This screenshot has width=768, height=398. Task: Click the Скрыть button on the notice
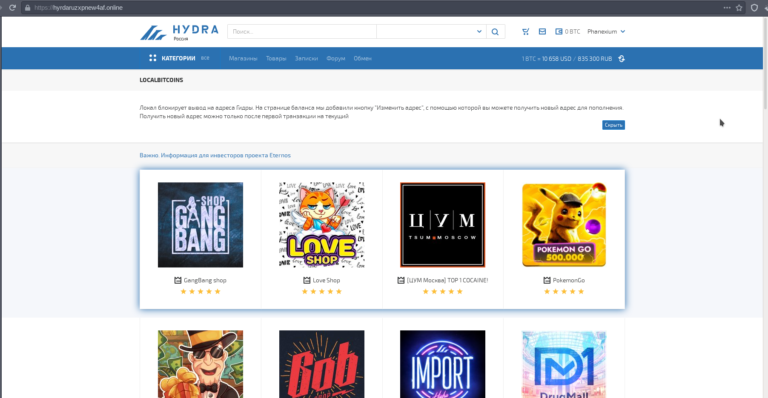click(x=613, y=125)
